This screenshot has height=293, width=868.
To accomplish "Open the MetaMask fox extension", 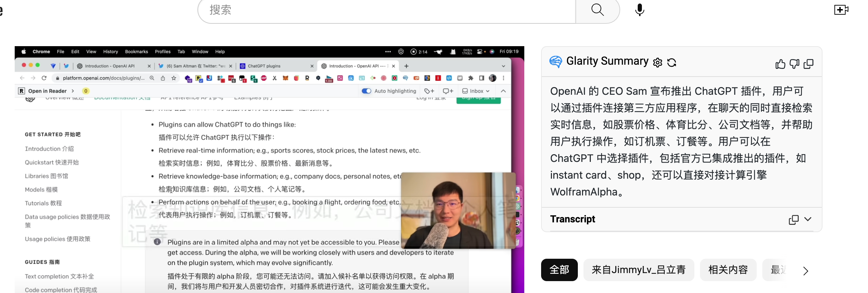I will 285,78.
